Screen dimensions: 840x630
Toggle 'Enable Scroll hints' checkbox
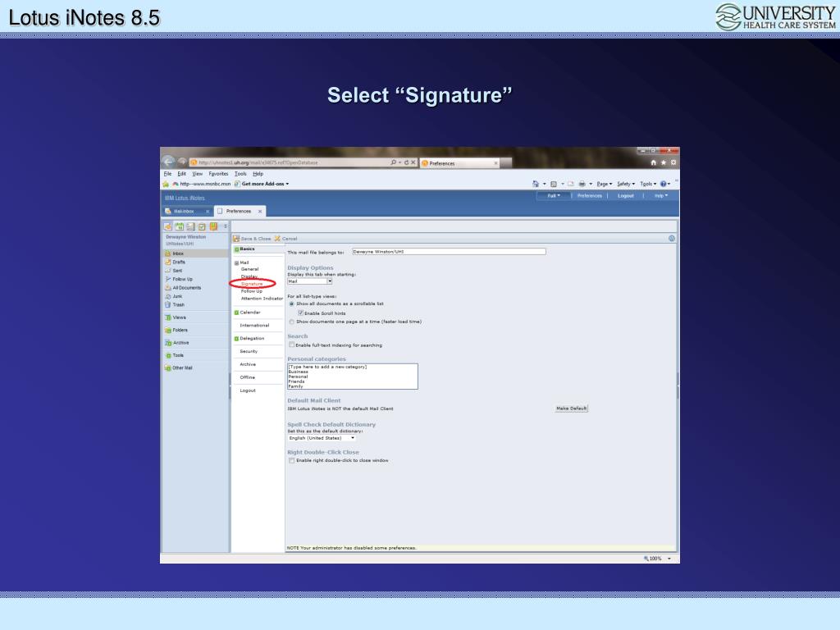tap(300, 313)
